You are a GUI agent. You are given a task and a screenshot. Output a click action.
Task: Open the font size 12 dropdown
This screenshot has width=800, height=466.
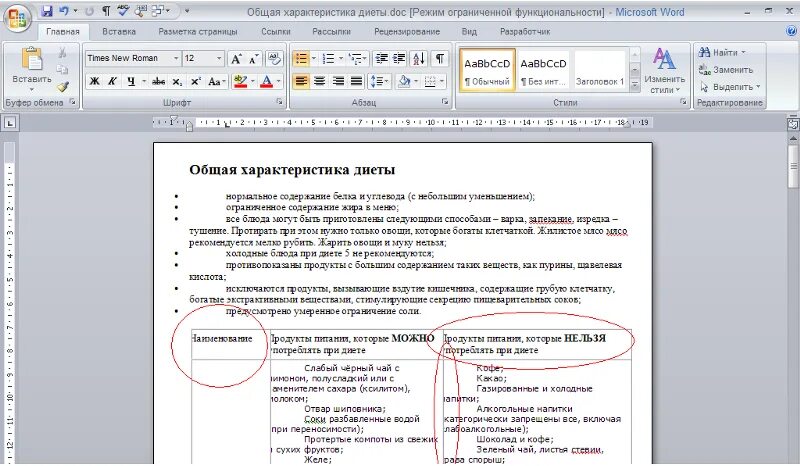click(219, 58)
